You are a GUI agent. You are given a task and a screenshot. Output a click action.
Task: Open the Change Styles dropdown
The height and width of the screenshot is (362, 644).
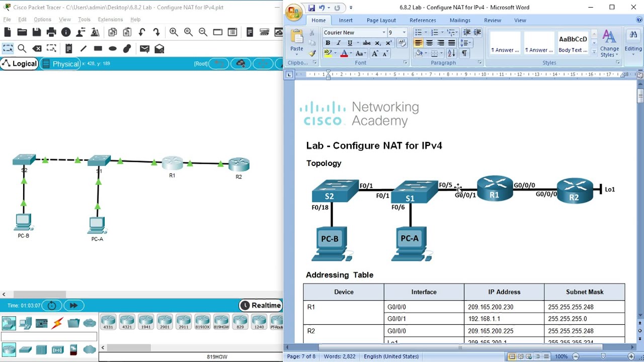609,44
